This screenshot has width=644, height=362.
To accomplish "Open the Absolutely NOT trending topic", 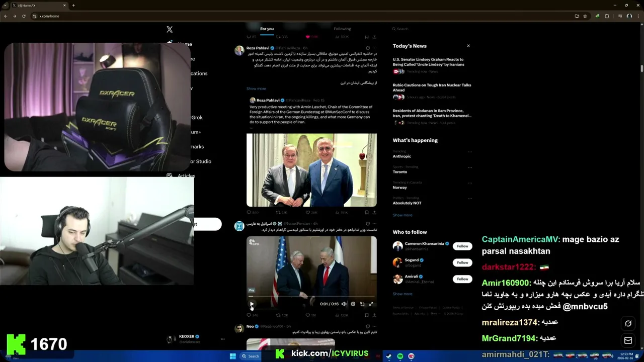I will click(407, 203).
